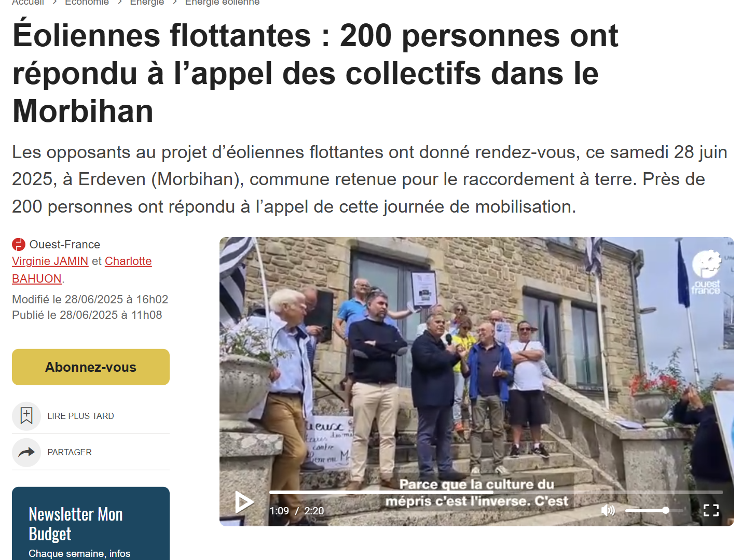Open Énergie éolienne breadcrumb
The width and height of the screenshot is (755, 560).
(x=222, y=3)
